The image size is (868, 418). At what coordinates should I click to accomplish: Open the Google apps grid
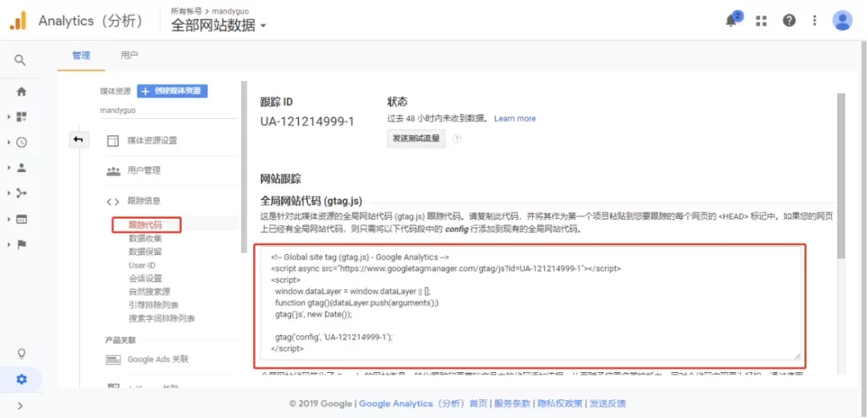[761, 20]
